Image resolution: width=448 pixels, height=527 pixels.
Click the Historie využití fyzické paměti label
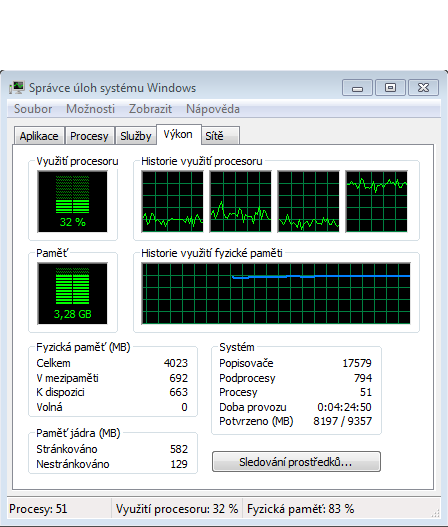pos(212,253)
